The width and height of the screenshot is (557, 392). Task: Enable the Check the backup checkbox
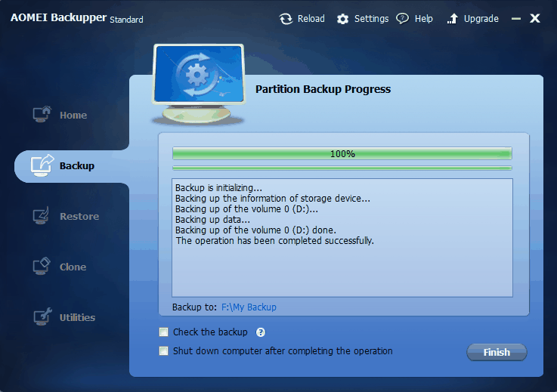[163, 332]
